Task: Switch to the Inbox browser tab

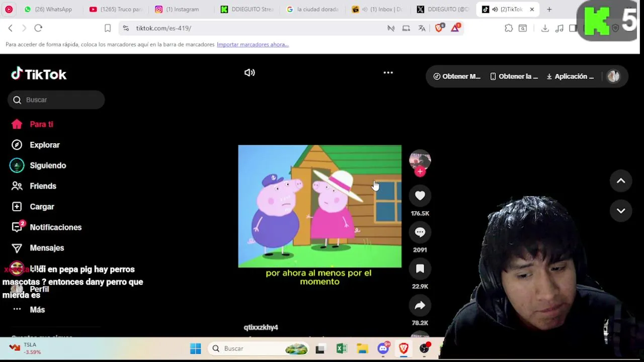Action: [x=377, y=9]
